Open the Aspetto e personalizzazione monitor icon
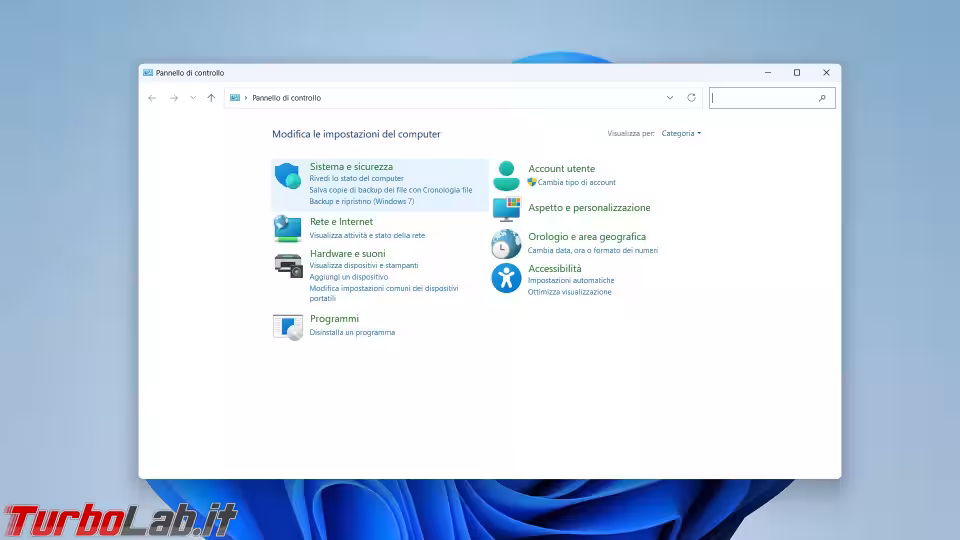This screenshot has height=540, width=960. click(506, 208)
